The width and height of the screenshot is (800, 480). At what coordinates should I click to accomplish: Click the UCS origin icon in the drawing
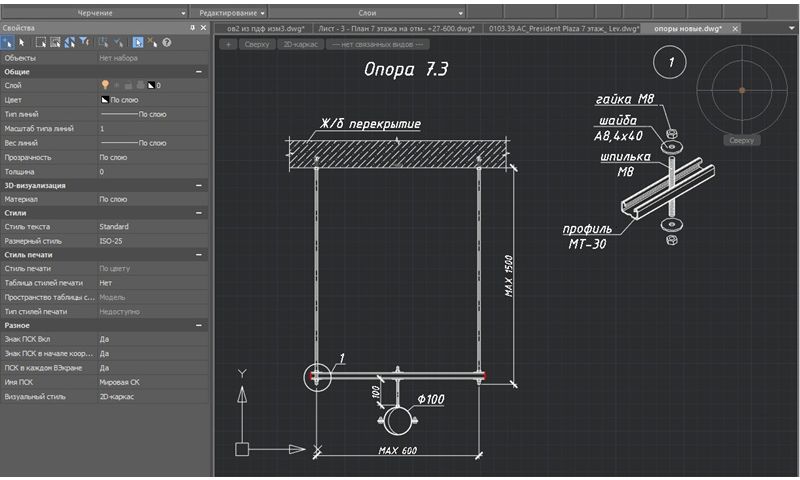point(241,449)
